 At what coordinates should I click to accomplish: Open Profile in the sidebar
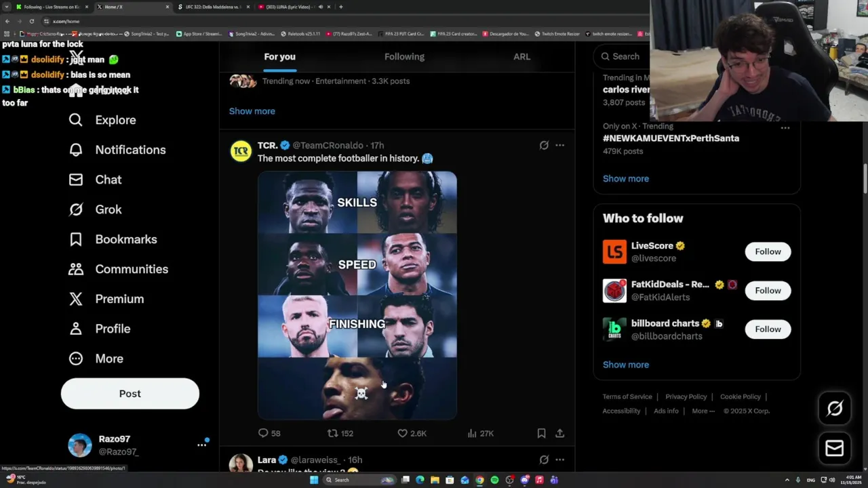(x=99, y=329)
